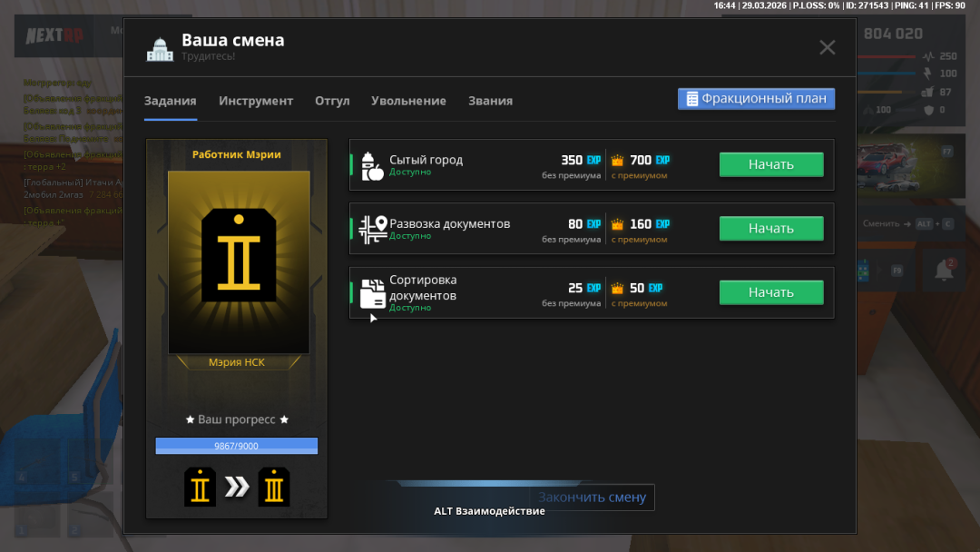Click the double arrow between rank badges

pos(237,488)
